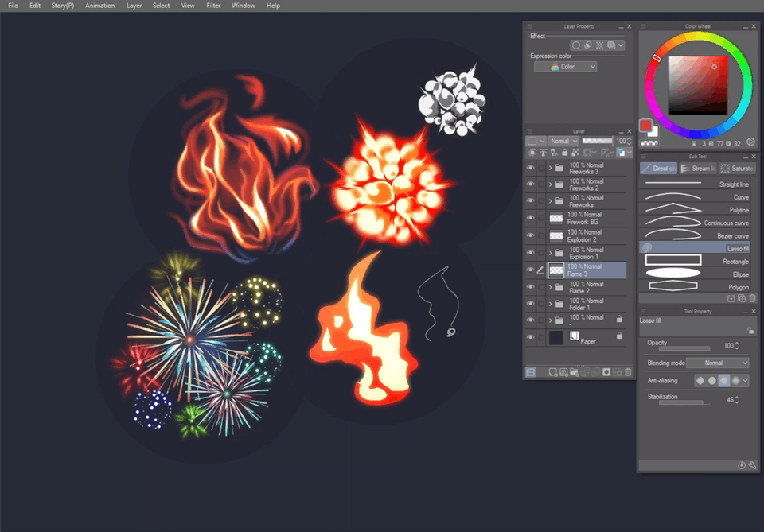Click the wrench icon in Tool Property
The image size is (764, 532).
(752, 465)
